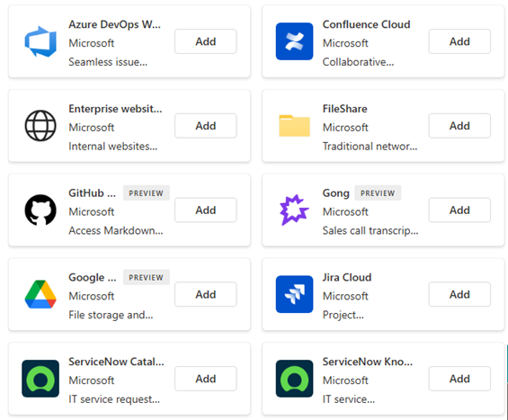508x420 pixels.
Task: Click 'Microsoft' under Gong
Action: tap(345, 211)
